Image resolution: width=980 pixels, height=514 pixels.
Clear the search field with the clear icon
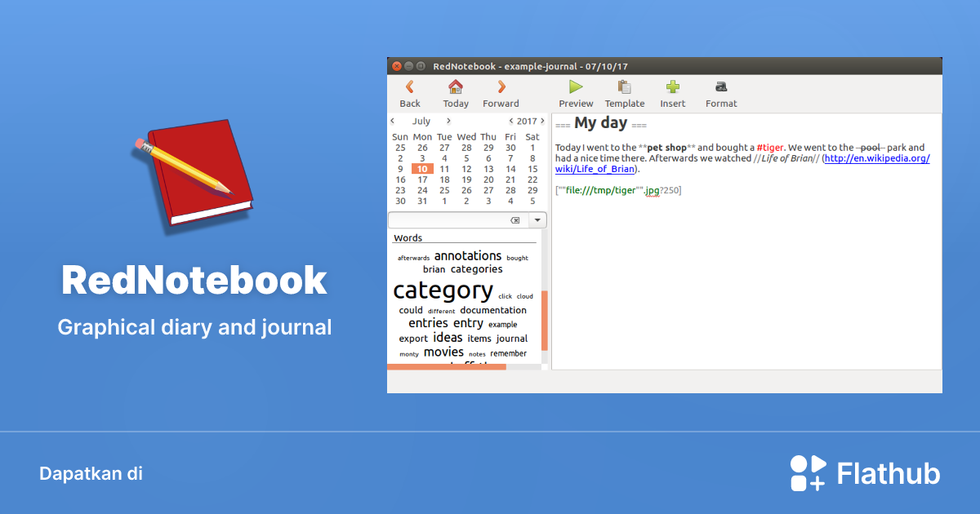515,219
